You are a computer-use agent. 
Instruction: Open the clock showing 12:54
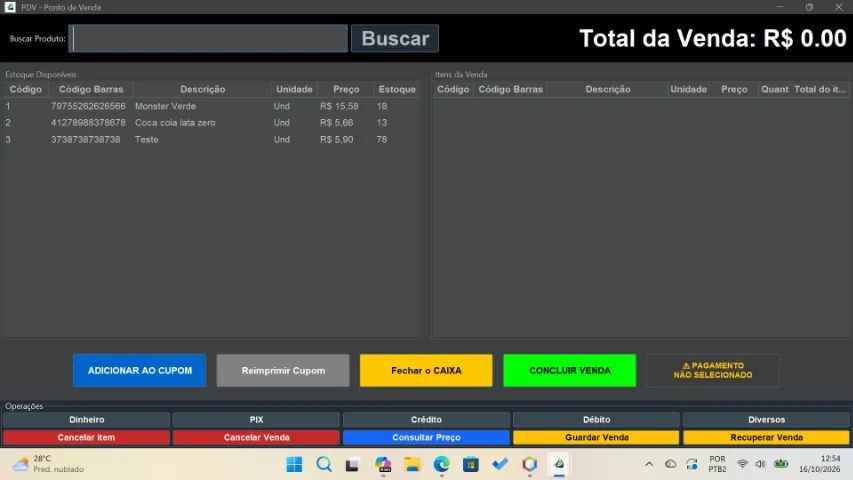(x=819, y=464)
